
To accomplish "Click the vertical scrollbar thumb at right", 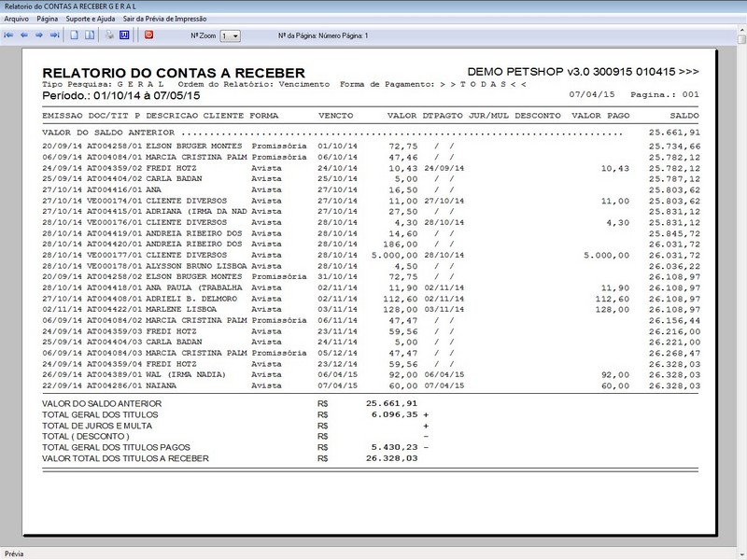I will 741,39.
